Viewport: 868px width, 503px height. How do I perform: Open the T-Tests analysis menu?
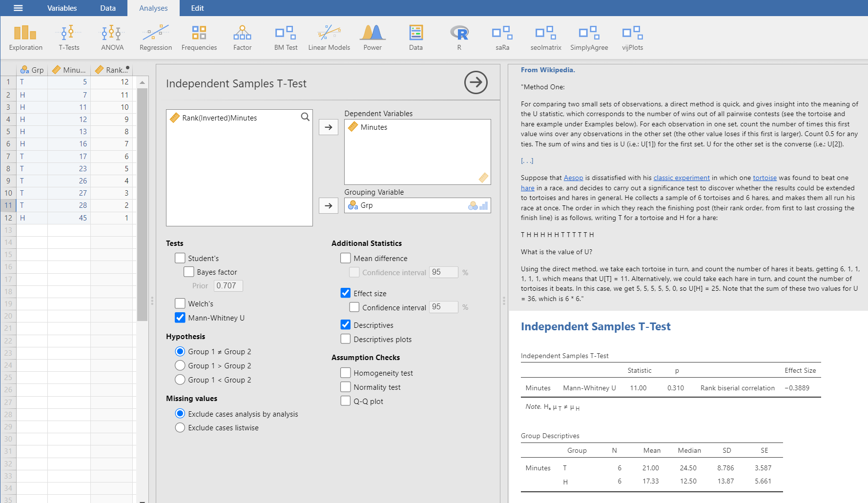pos(69,38)
